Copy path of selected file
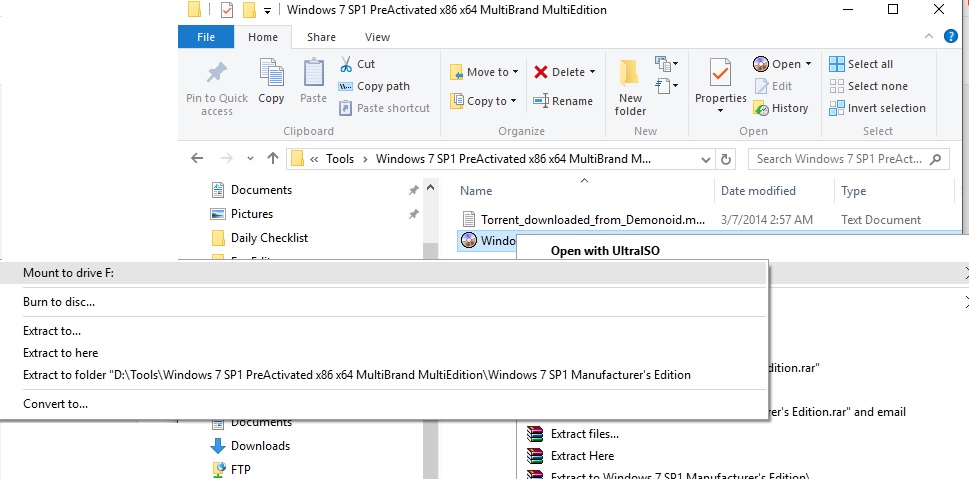 (374, 86)
